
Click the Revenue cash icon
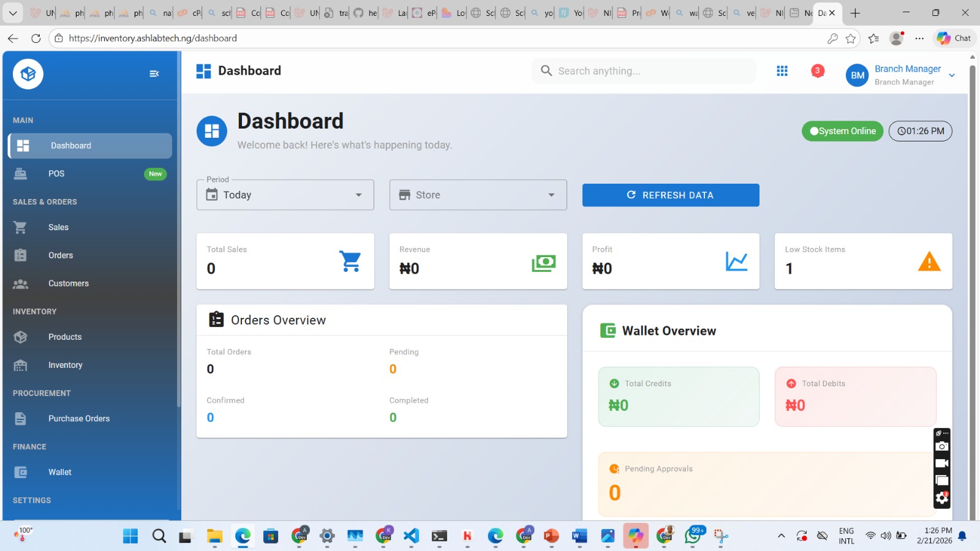pos(543,263)
